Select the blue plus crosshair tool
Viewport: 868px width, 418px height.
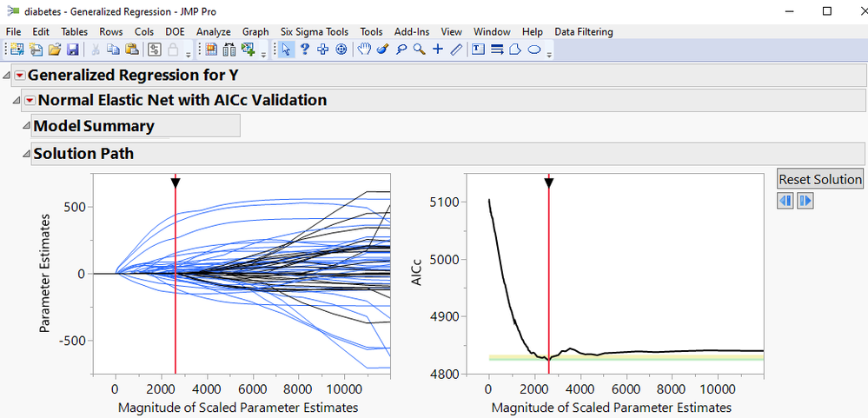437,50
